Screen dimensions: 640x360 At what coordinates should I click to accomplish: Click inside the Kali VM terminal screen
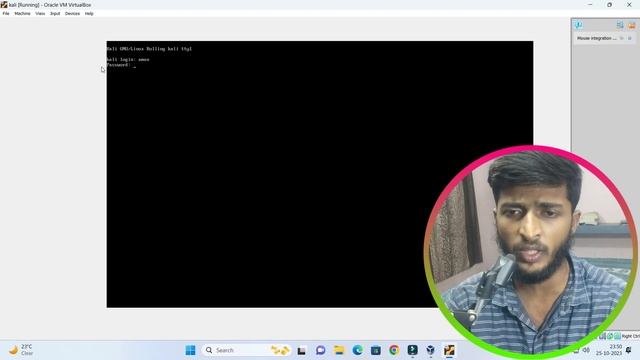click(320, 174)
